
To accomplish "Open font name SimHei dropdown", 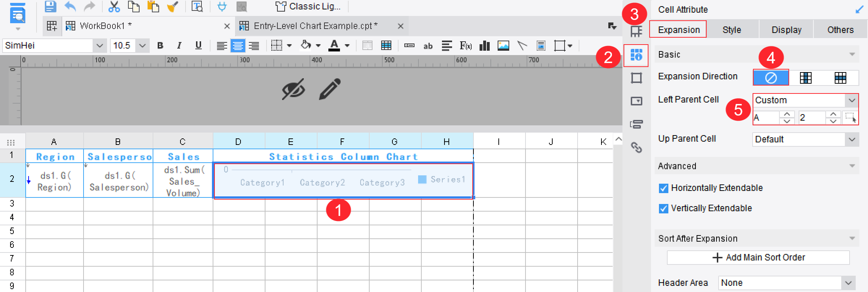I will [x=99, y=46].
